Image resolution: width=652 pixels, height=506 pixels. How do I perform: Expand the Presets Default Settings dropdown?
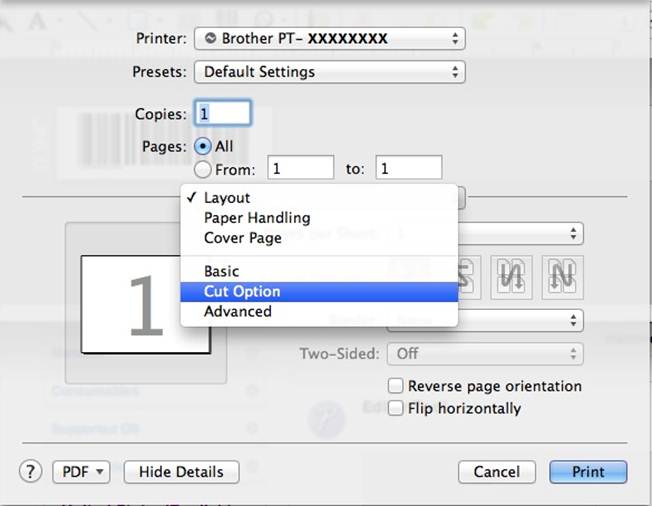(x=329, y=72)
